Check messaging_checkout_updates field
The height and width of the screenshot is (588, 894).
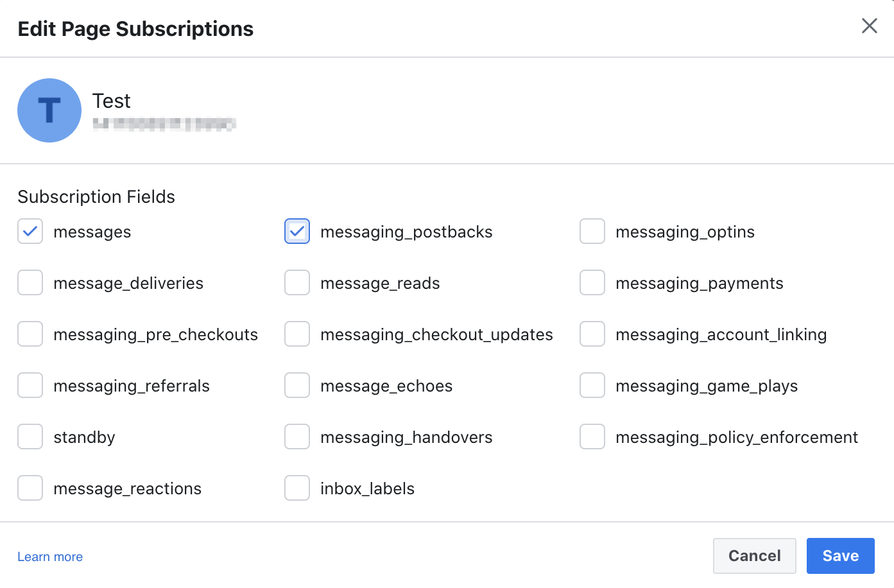[297, 334]
